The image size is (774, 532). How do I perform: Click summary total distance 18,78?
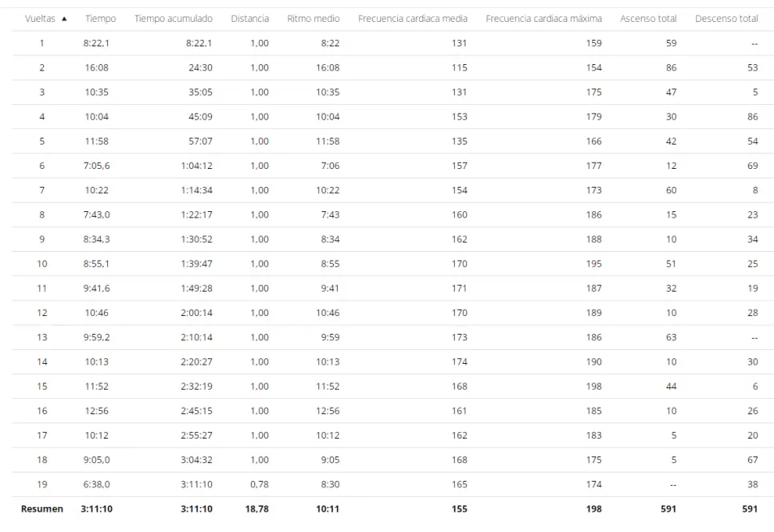[x=257, y=509]
